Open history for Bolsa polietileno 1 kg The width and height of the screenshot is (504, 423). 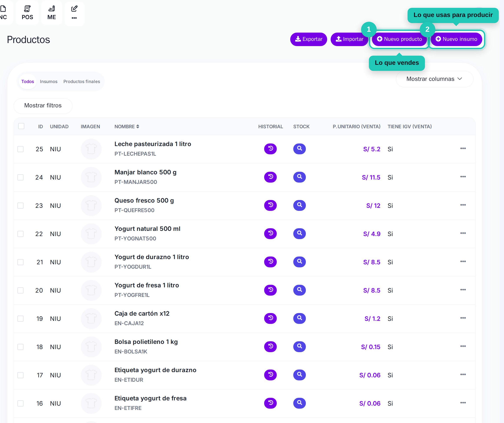tap(270, 347)
